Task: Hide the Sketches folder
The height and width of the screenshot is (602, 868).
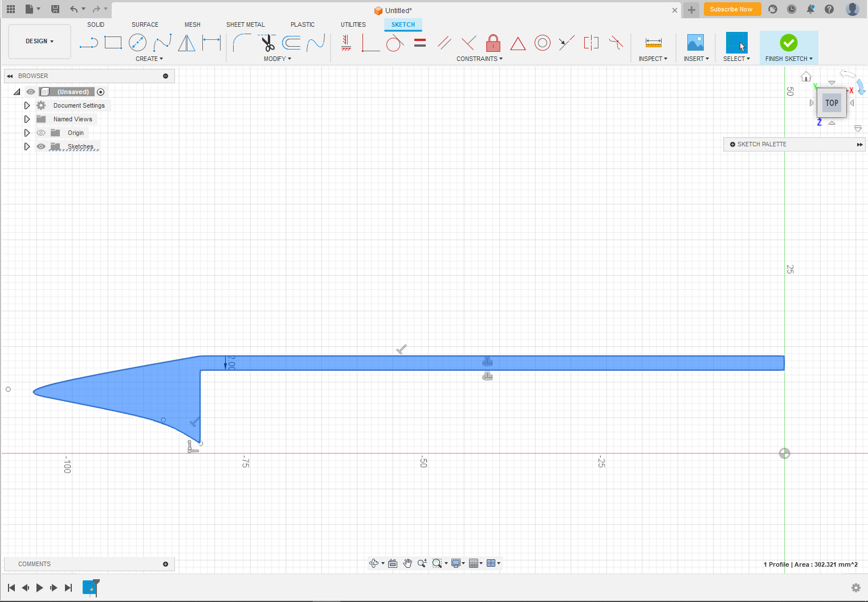Action: click(x=41, y=146)
